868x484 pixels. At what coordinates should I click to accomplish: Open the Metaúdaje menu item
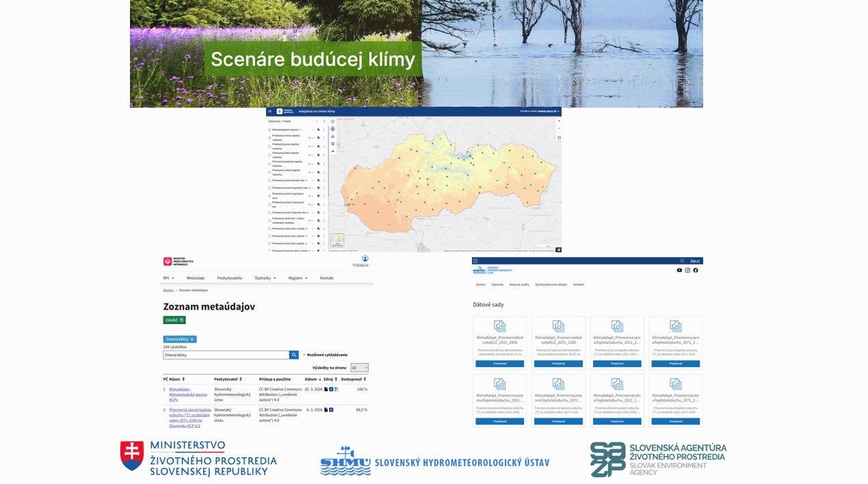coord(196,278)
